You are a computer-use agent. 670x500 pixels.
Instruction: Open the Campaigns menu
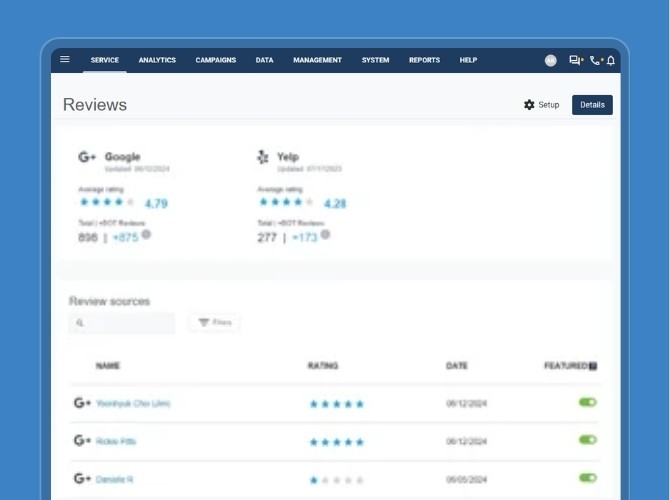tap(216, 60)
